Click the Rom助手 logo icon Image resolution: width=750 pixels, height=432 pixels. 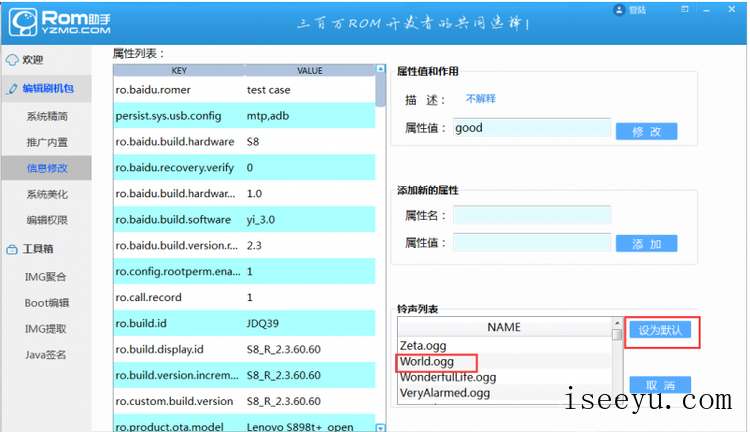pyautogui.click(x=23, y=22)
